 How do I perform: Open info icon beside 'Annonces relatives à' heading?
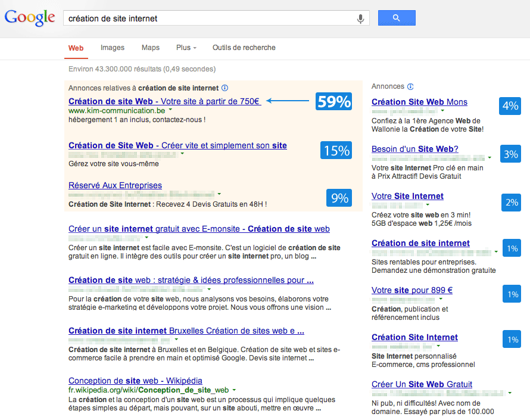pos(225,88)
